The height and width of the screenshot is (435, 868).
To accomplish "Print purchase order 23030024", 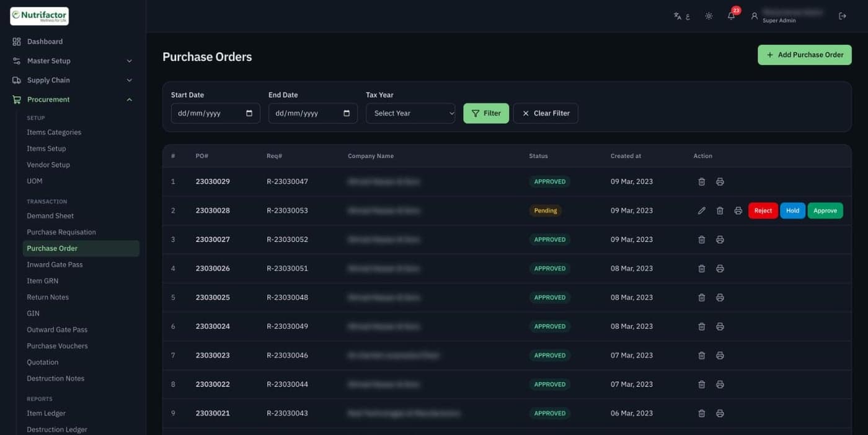I will [x=720, y=326].
